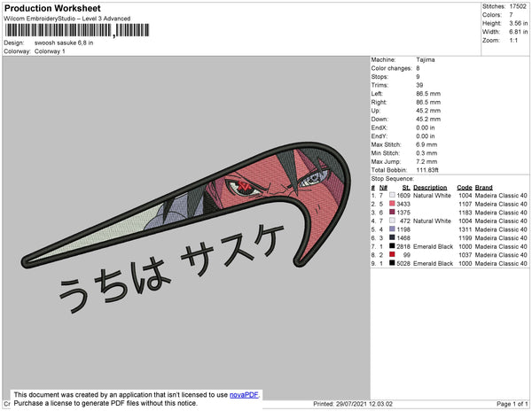The width and height of the screenshot is (532, 411).
Task: Select the max jump value '7.2 mm'
Action: pyautogui.click(x=426, y=161)
